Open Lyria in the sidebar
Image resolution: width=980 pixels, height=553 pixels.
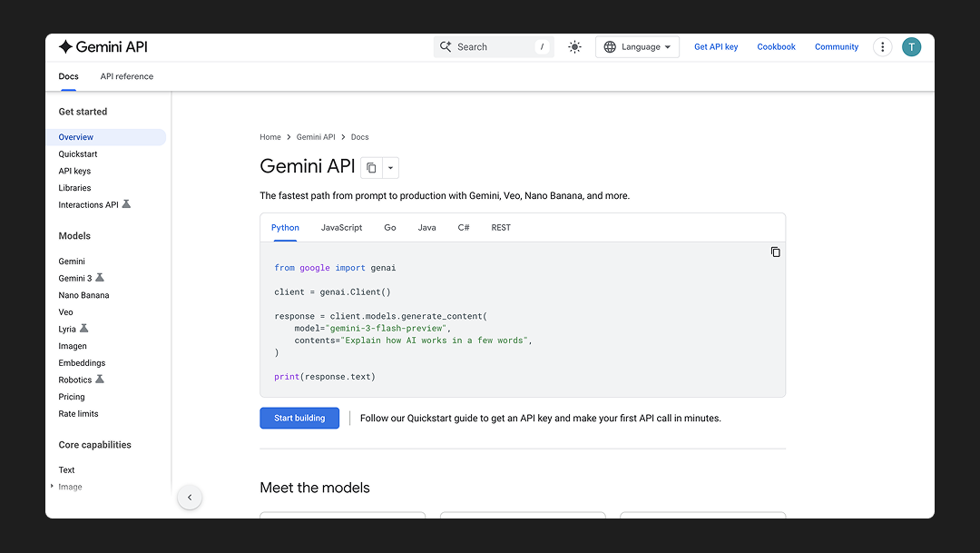click(x=67, y=329)
